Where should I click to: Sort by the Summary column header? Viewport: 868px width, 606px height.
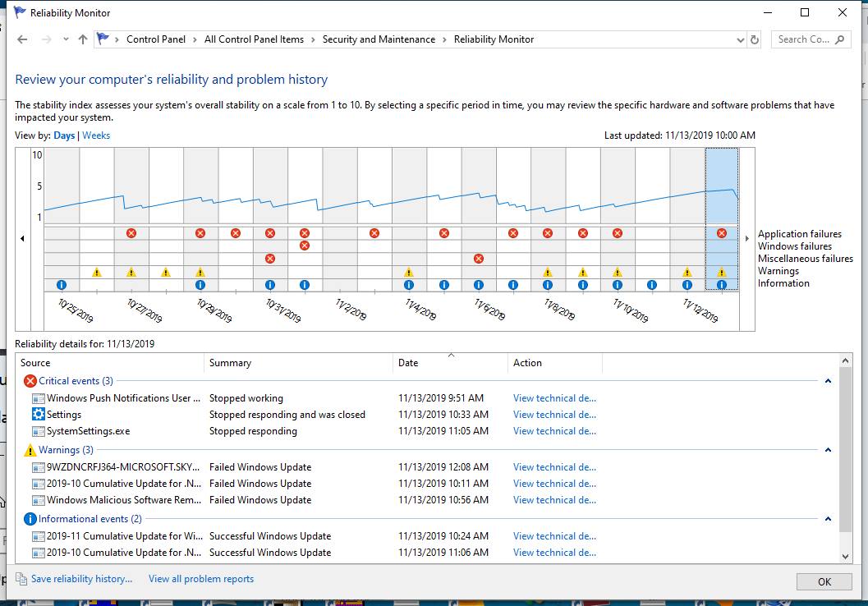[x=298, y=363]
